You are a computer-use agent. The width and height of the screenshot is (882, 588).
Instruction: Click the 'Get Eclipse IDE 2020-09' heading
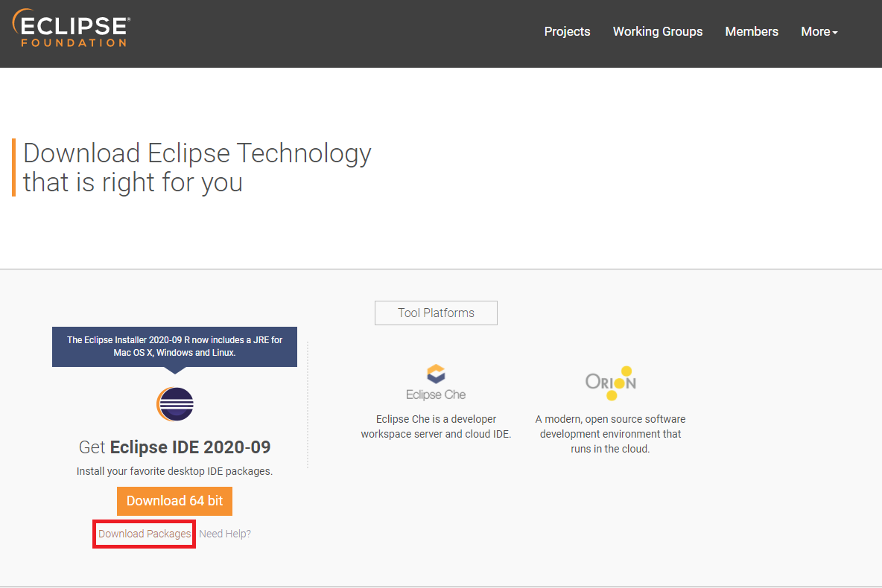174,447
